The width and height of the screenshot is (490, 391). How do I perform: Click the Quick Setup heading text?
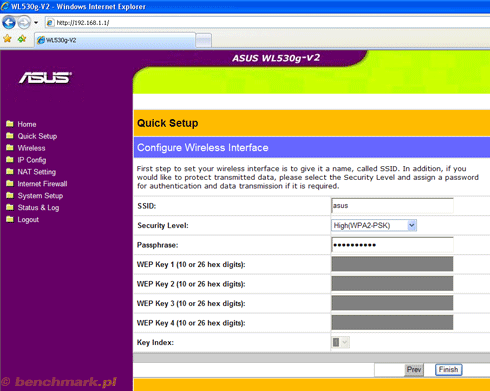coord(168,123)
